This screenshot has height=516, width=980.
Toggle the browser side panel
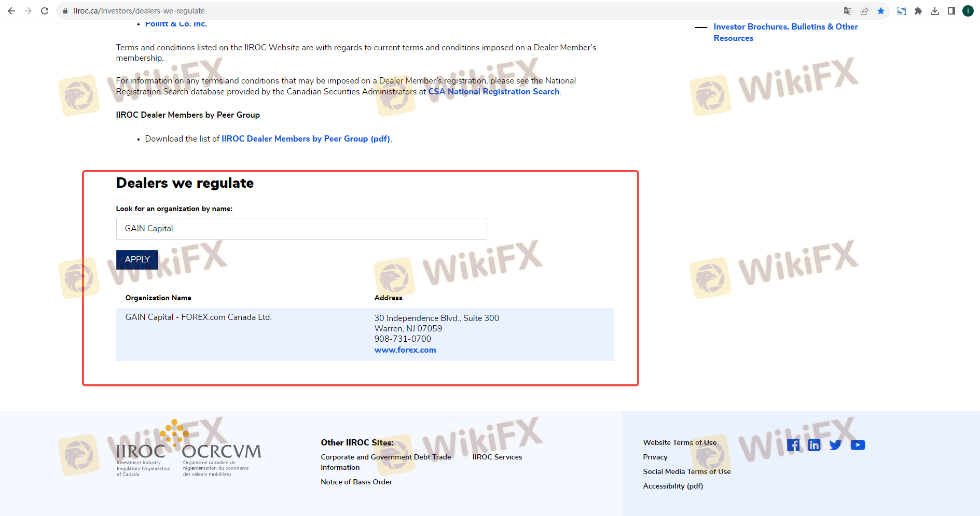[x=951, y=11]
